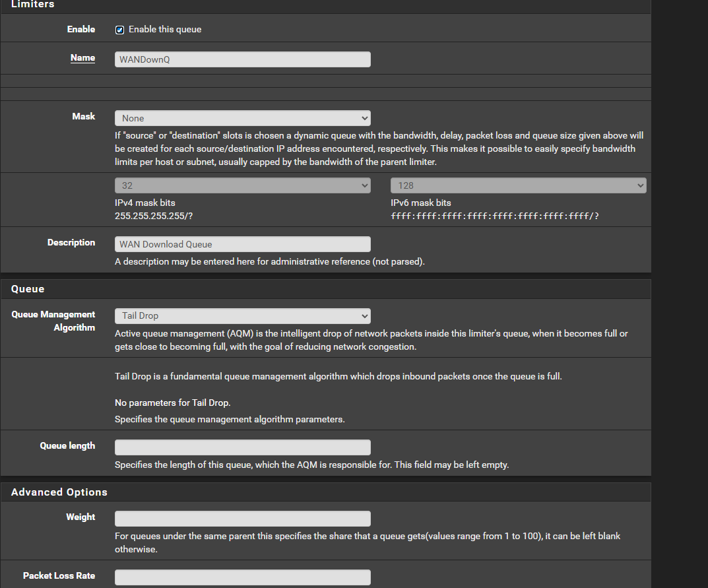Click the Description field with WAN Download Queue
The width and height of the screenshot is (708, 588).
click(x=242, y=244)
